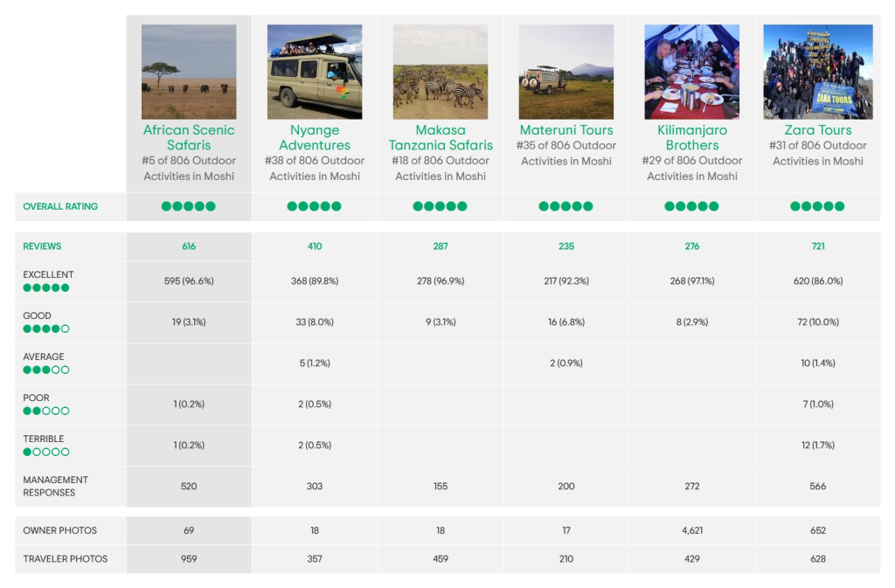The image size is (895, 588).
Task: Click the 72 (10.0%) good value
Action: [818, 322]
